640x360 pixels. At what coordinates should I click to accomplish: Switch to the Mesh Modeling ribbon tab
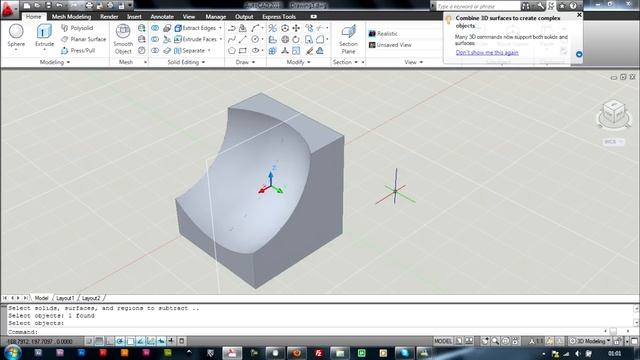71,17
